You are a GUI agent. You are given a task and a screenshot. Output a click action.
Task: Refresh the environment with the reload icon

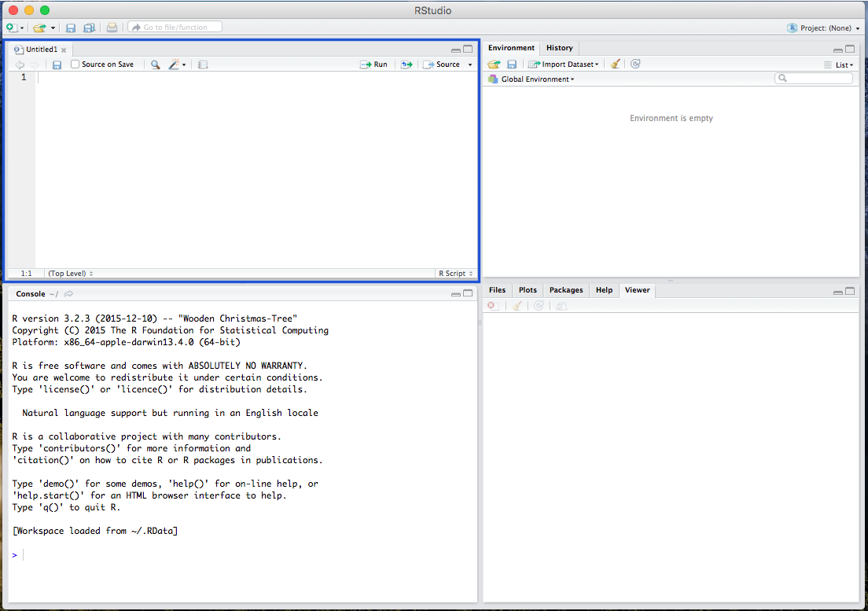[x=634, y=64]
